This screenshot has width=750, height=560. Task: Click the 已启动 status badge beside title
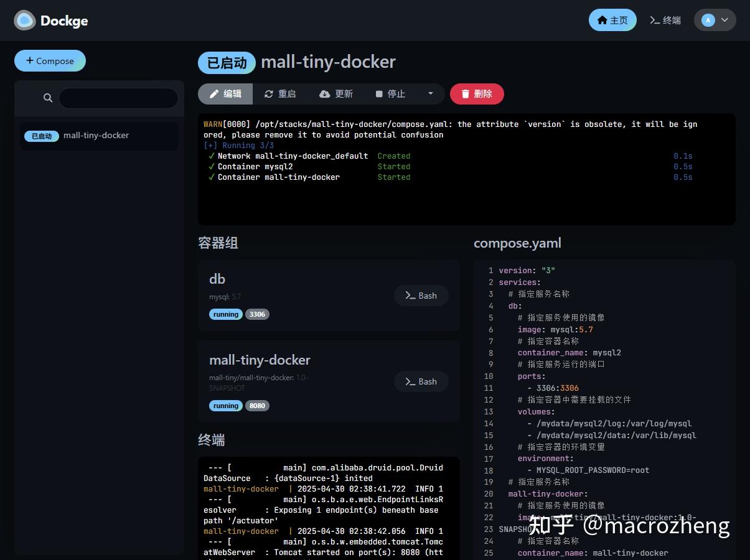pyautogui.click(x=227, y=63)
